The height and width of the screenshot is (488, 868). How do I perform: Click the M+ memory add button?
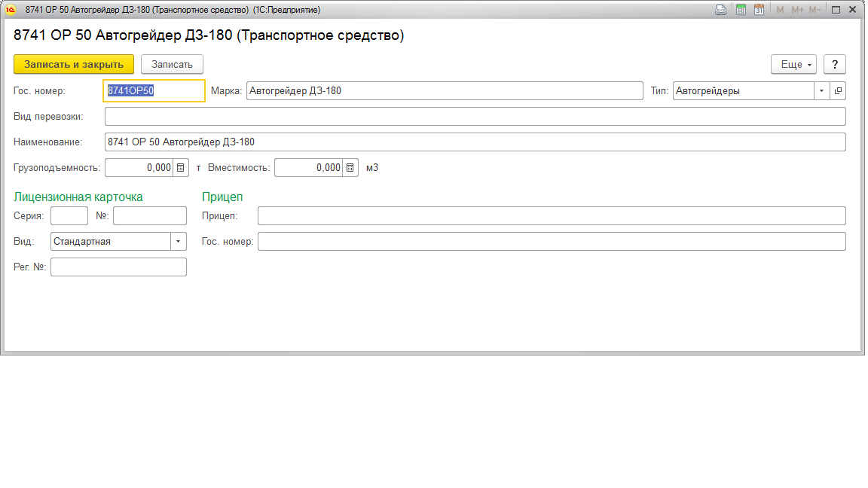point(798,10)
